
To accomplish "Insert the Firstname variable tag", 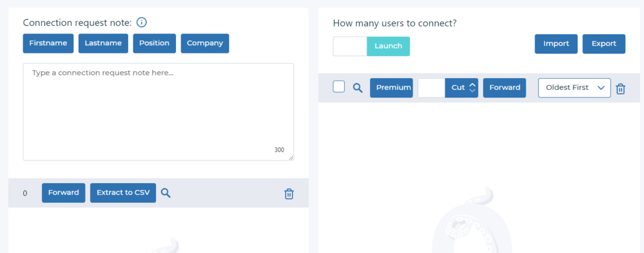I will click(x=48, y=43).
